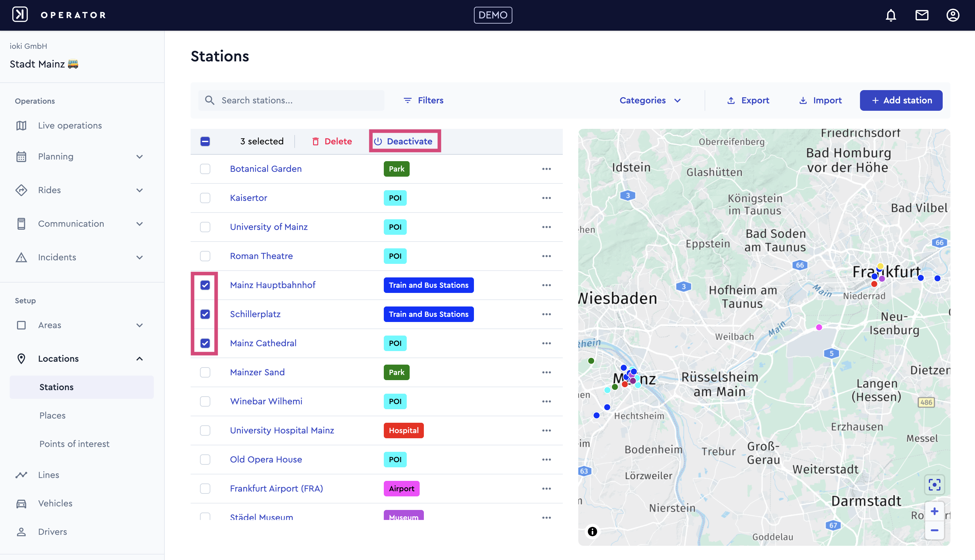
Task: Click the Search stations field
Action: pyautogui.click(x=291, y=100)
